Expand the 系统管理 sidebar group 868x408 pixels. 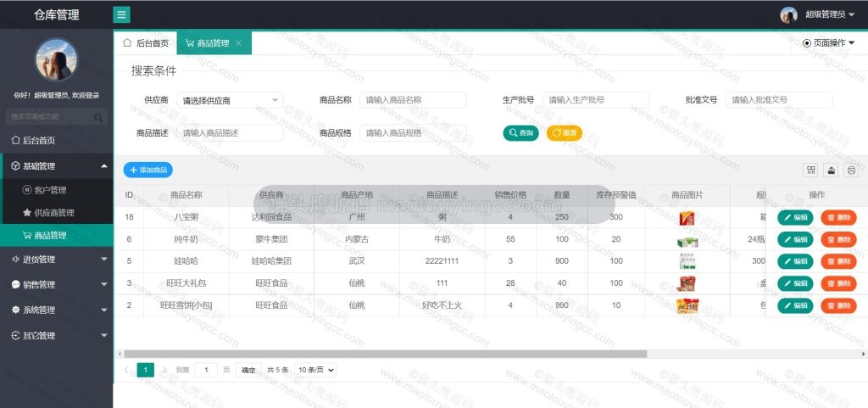(x=57, y=310)
